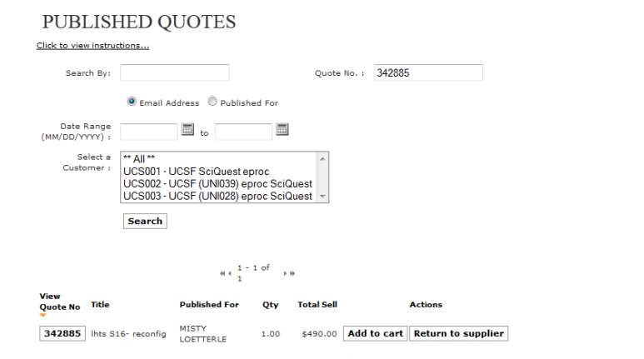644x359 pixels.
Task: Select the Email Address radio button
Action: coord(132,101)
